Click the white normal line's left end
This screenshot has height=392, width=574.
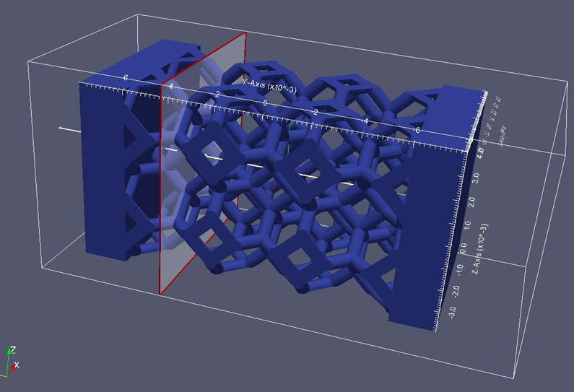(60, 129)
